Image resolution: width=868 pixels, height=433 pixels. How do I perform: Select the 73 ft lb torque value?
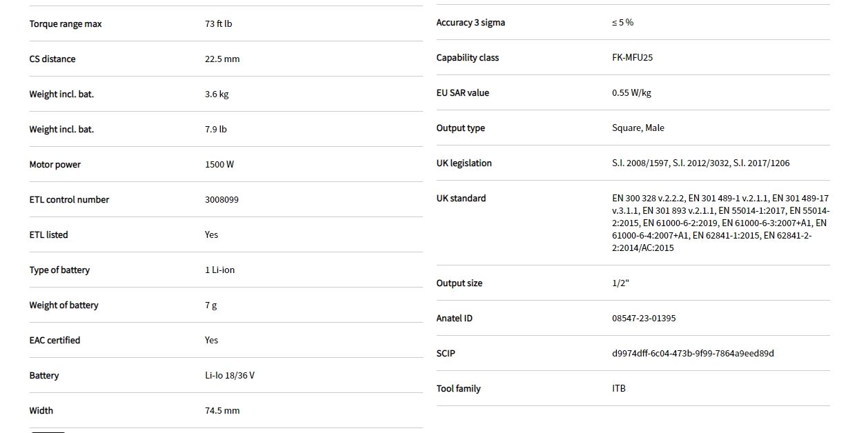pos(218,24)
